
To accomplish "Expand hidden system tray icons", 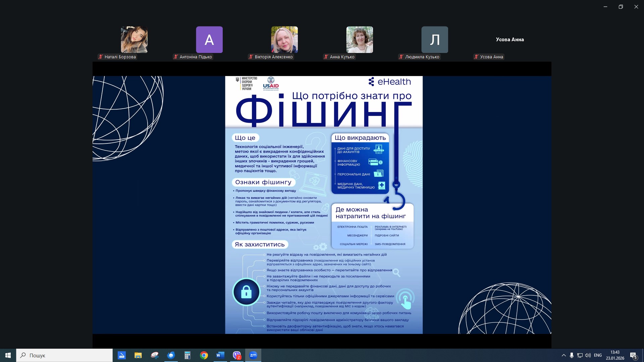I will (x=563, y=355).
